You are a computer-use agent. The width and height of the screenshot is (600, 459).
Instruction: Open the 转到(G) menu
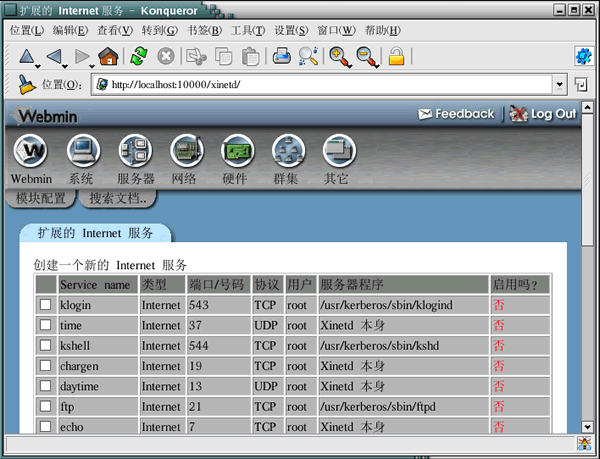[160, 30]
